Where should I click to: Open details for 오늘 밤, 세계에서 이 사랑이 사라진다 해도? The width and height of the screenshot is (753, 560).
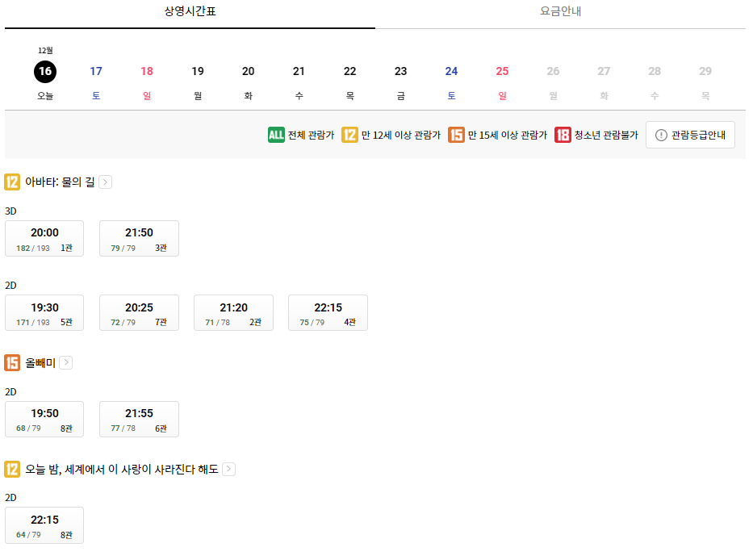point(228,469)
